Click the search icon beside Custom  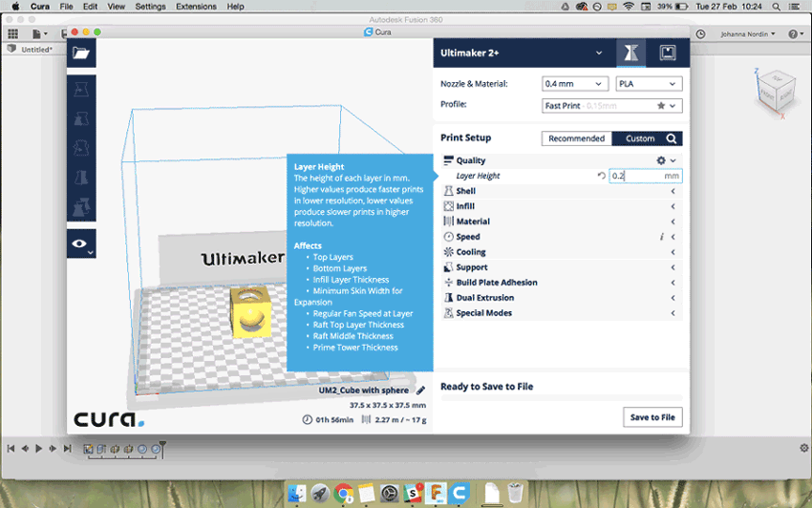[672, 138]
